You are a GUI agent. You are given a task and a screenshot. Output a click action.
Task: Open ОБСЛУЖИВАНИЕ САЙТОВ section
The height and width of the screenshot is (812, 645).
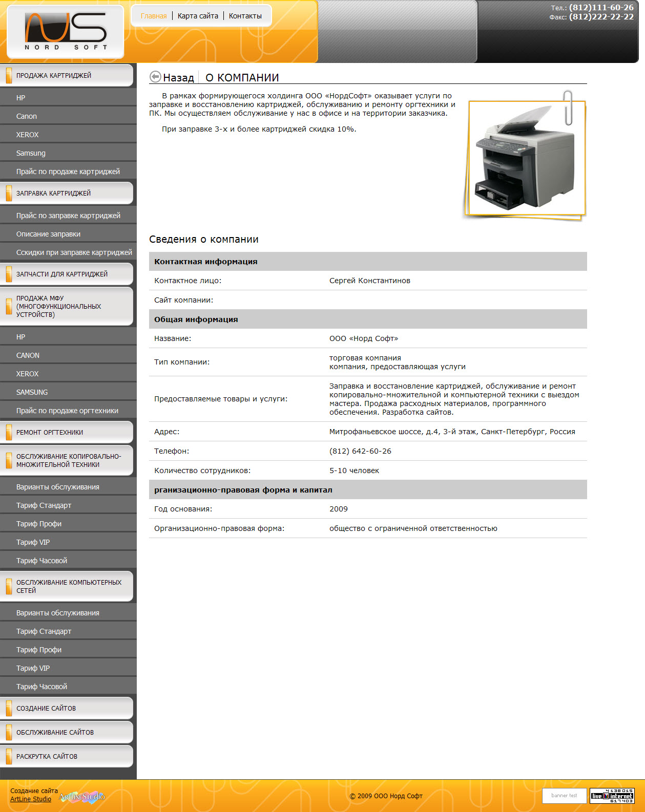67,732
